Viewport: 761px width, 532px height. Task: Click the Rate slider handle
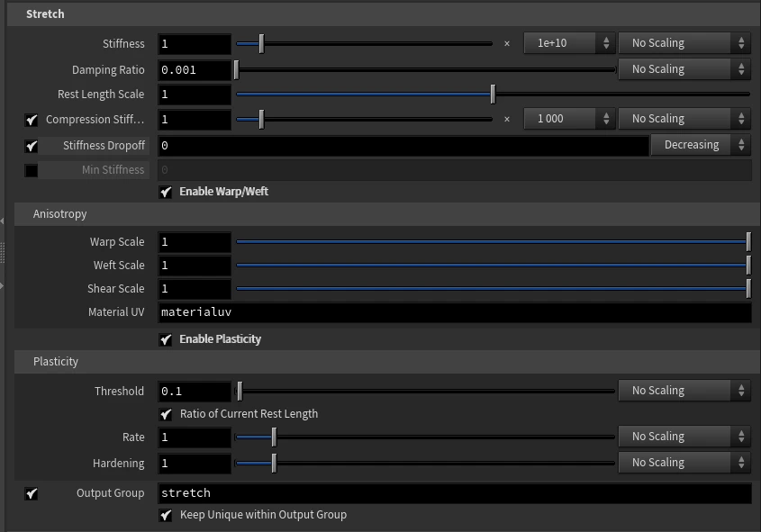point(274,437)
